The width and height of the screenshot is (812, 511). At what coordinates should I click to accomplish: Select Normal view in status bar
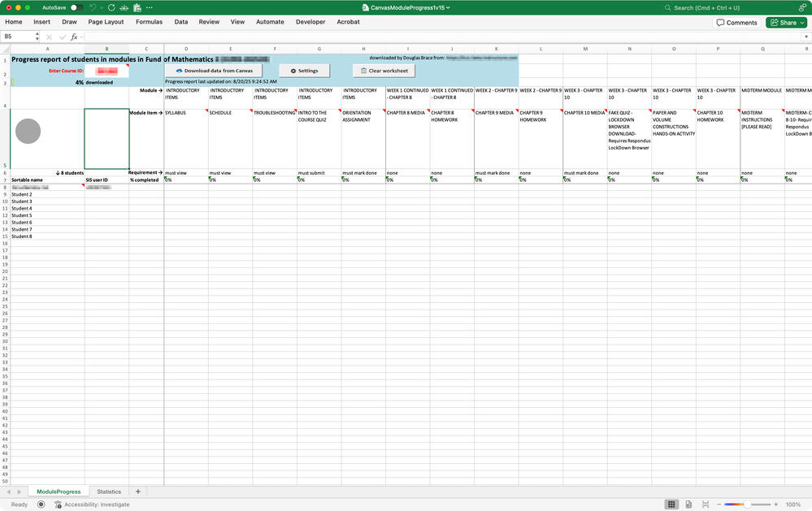click(x=671, y=505)
